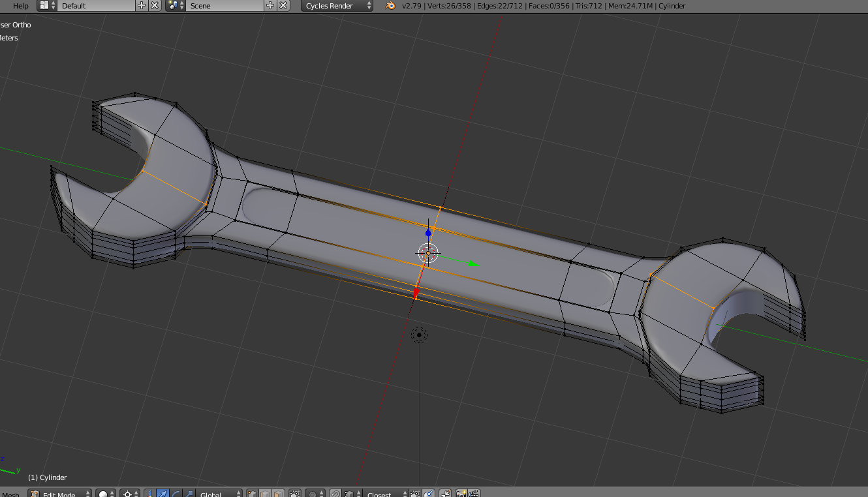The height and width of the screenshot is (497, 868).
Task: Open the Closest snap target dropdown
Action: pos(385,494)
